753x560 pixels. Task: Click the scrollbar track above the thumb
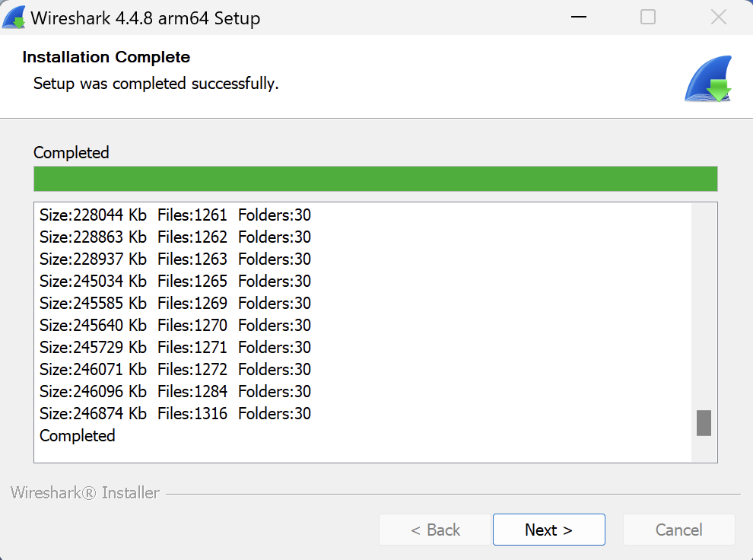(703, 304)
